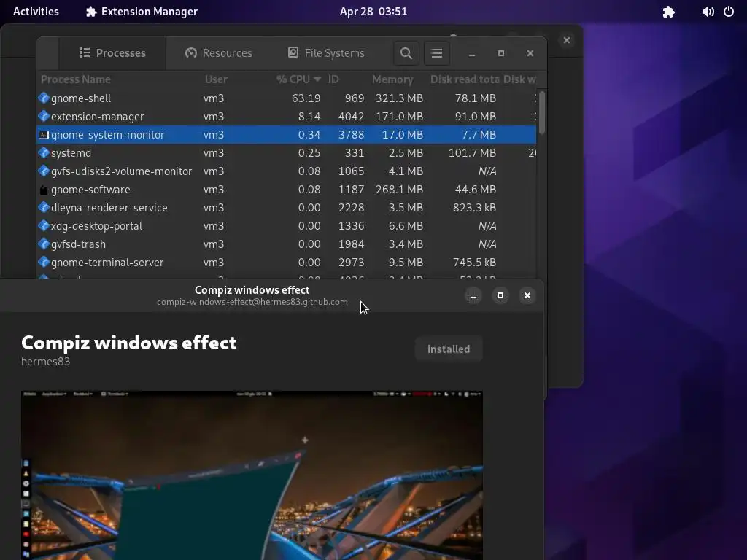Click the puzzle piece extensions tray icon
Viewport: 747px width, 560px height.
668,12
